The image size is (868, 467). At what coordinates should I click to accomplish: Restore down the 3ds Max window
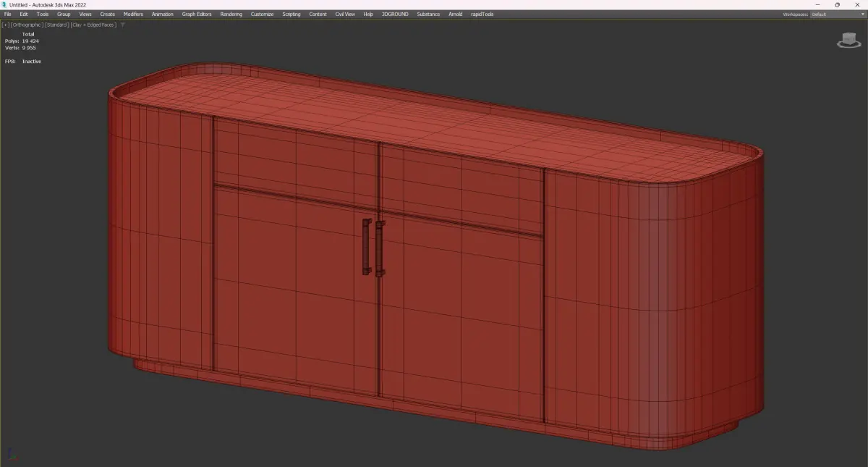[x=838, y=4]
